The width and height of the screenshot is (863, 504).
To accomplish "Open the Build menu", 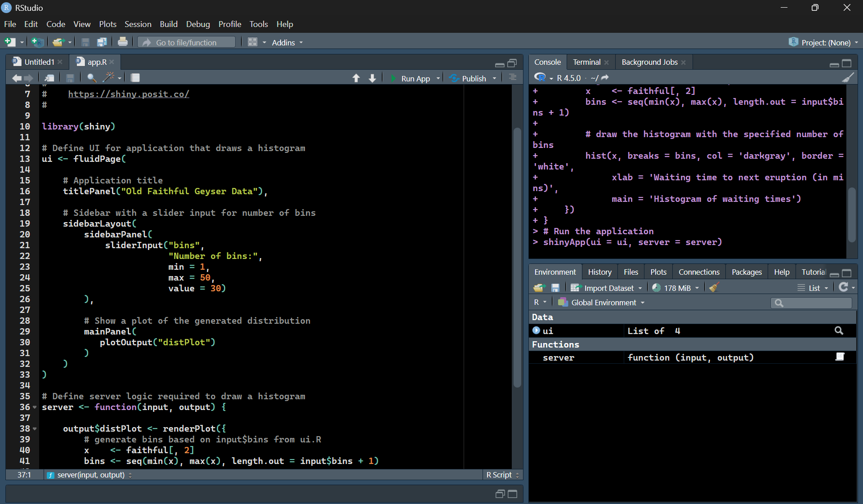I will click(169, 24).
